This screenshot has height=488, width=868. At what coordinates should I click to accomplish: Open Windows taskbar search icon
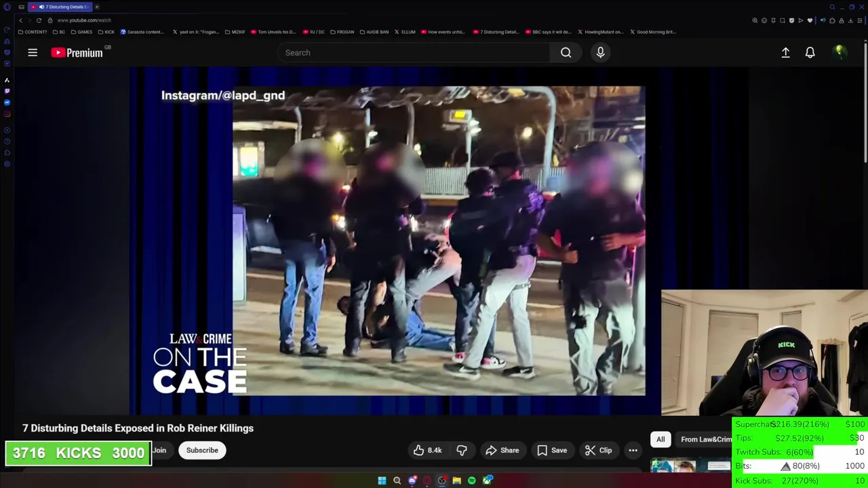[x=397, y=481]
